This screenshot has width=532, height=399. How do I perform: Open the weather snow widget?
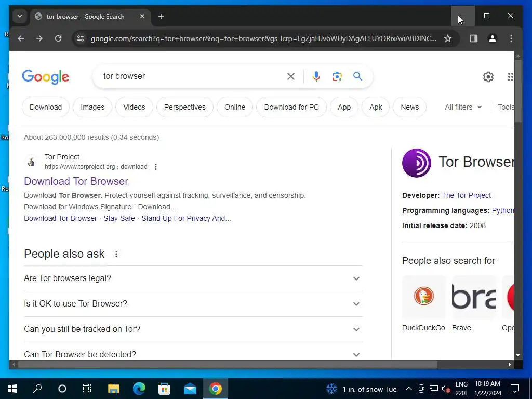362,389
